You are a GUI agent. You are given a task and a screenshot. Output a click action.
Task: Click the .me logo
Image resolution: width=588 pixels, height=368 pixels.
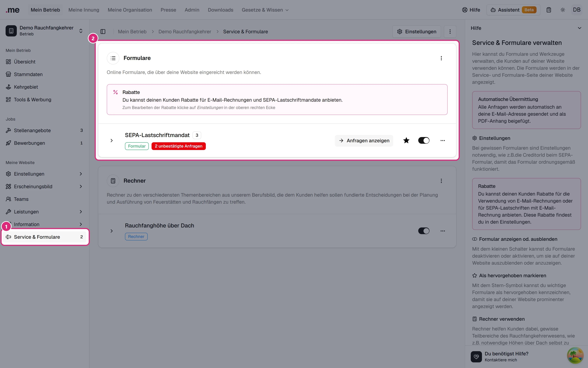click(x=13, y=10)
